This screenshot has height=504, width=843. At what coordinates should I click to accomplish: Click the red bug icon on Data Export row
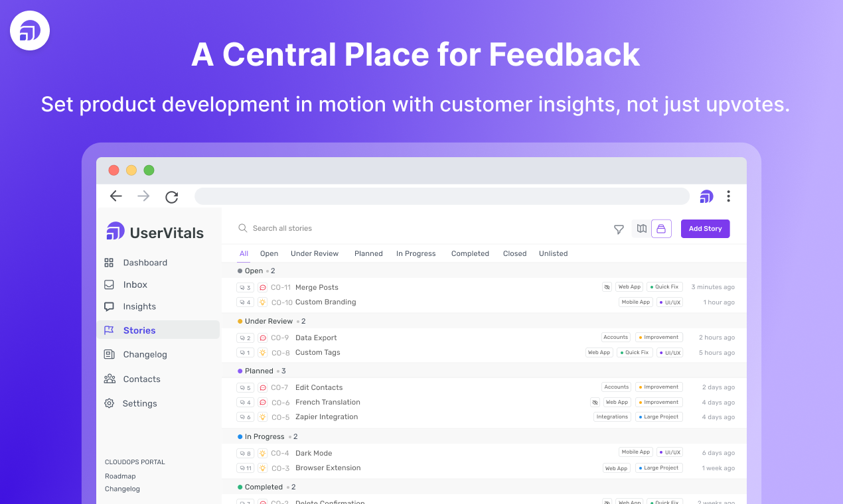[x=262, y=338]
